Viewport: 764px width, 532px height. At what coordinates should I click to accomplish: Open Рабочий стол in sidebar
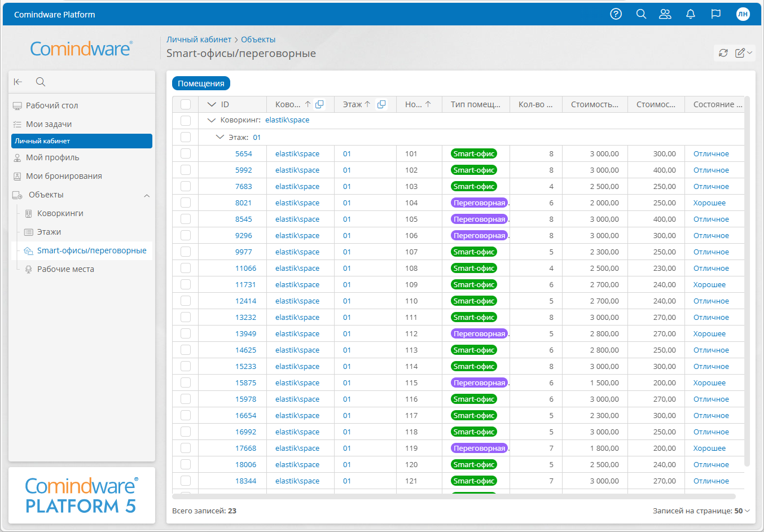[x=82, y=105]
